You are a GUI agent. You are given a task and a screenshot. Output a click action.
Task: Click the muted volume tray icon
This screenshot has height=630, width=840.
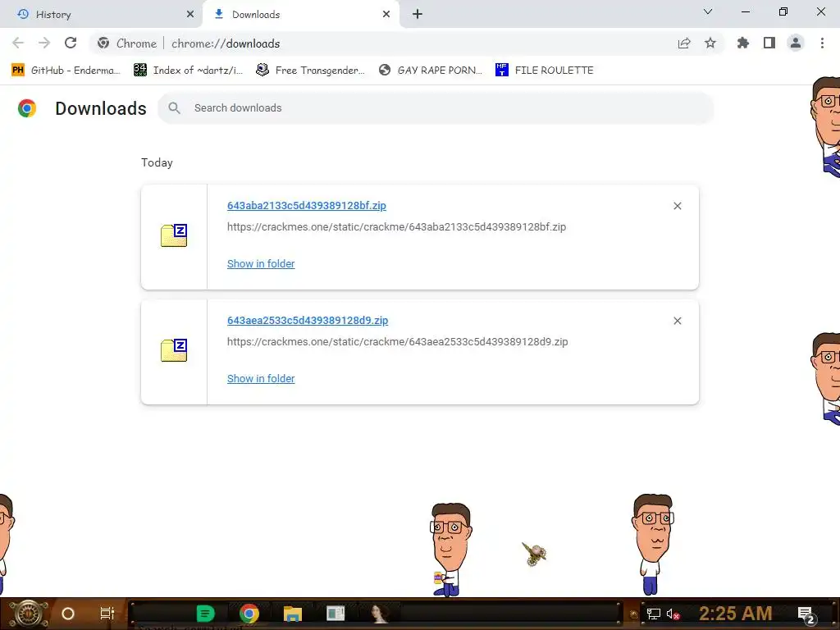(x=673, y=614)
